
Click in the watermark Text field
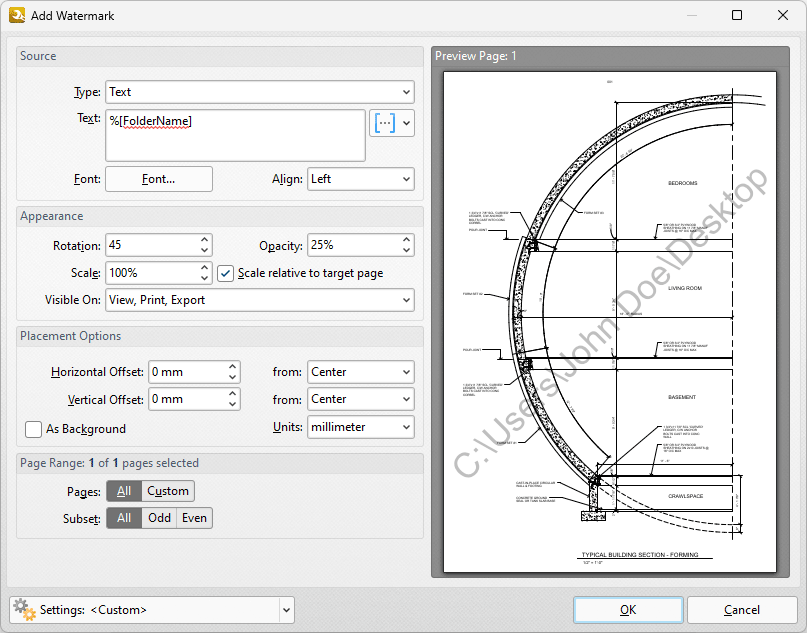[235, 135]
